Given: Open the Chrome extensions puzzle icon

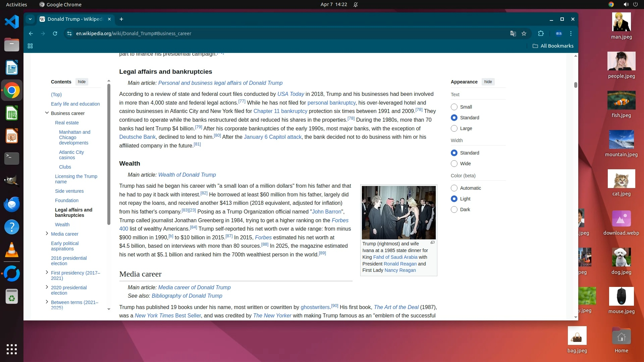Looking at the screenshot, I should (x=541, y=34).
